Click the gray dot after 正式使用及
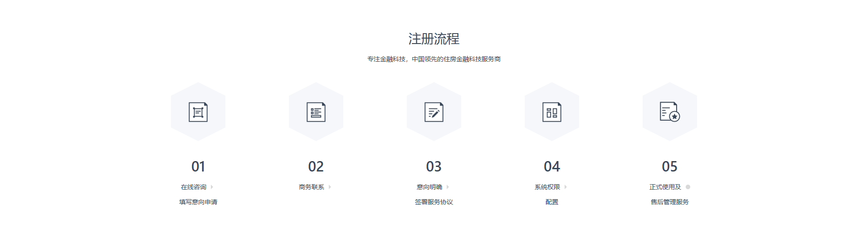868x245 pixels. point(688,187)
